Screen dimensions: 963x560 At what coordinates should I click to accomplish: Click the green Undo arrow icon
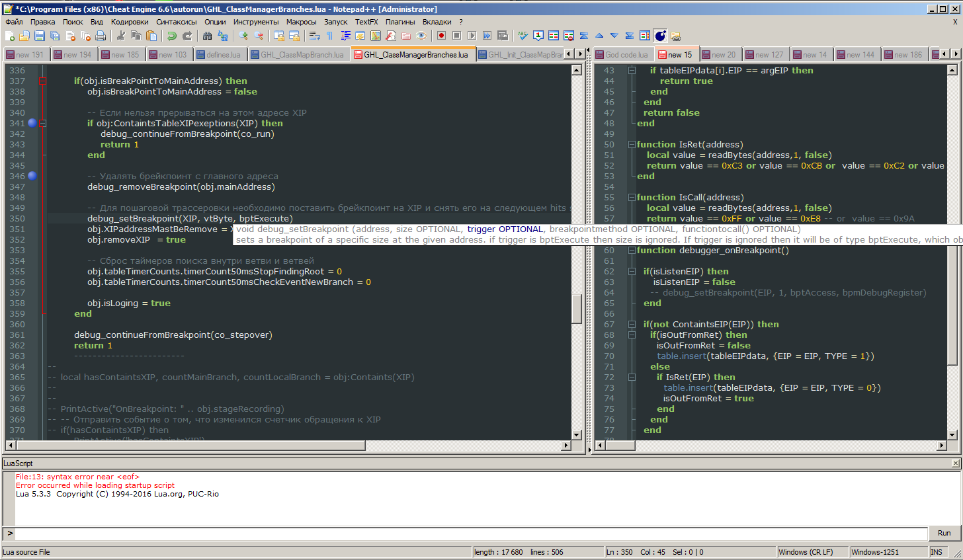tap(171, 36)
